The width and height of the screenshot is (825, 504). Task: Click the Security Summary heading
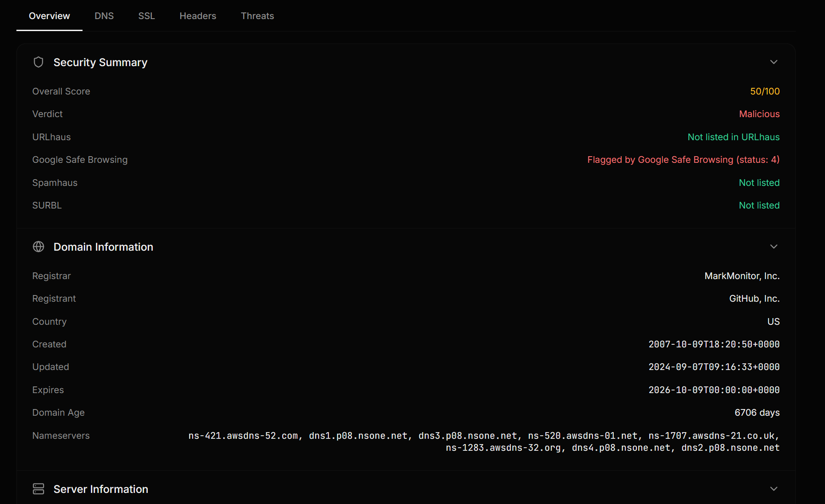click(x=100, y=63)
